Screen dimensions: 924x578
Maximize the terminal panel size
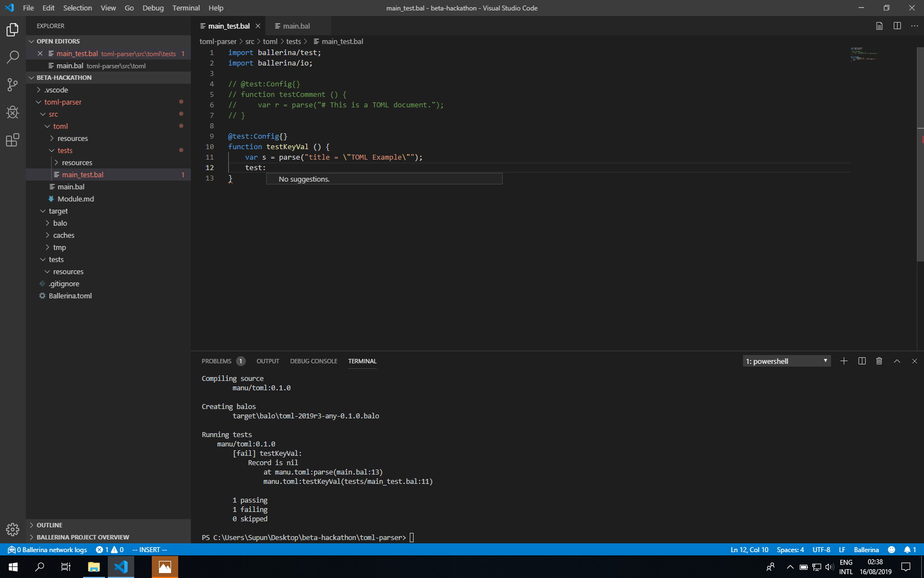pos(897,361)
